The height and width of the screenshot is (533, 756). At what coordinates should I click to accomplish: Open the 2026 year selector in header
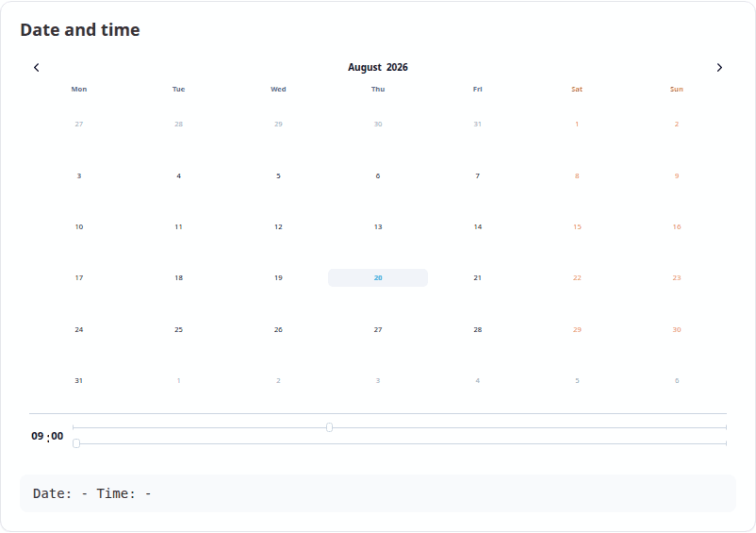click(x=397, y=68)
